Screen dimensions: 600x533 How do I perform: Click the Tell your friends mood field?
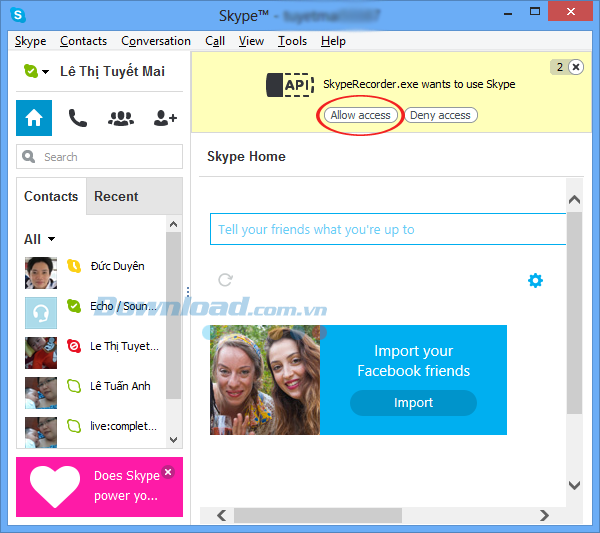click(388, 229)
